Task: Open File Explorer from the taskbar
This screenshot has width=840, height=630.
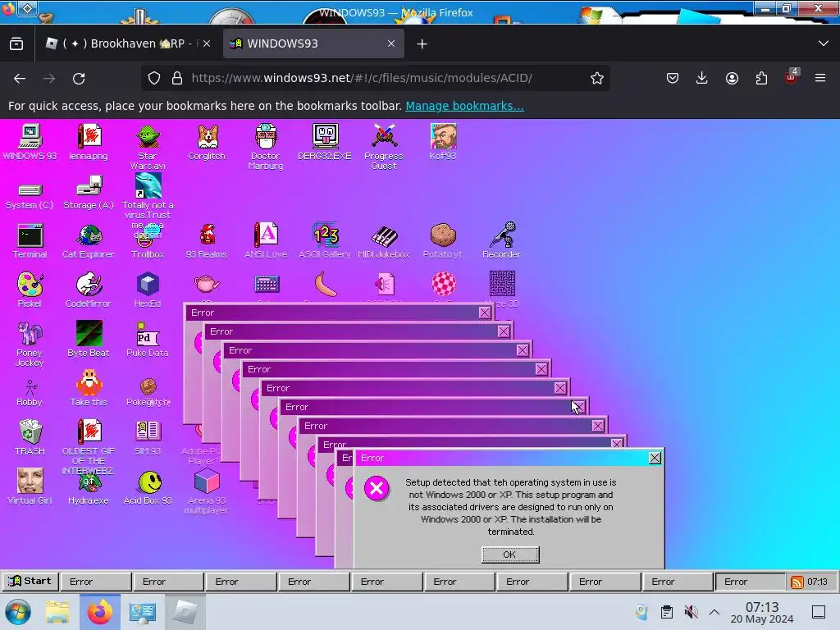Action: coord(57,612)
